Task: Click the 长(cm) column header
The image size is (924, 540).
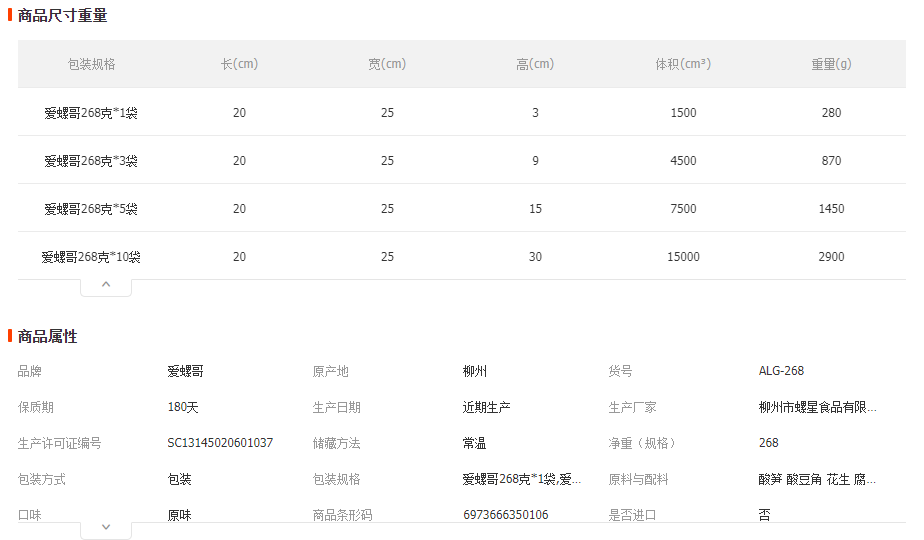Action: (x=239, y=64)
